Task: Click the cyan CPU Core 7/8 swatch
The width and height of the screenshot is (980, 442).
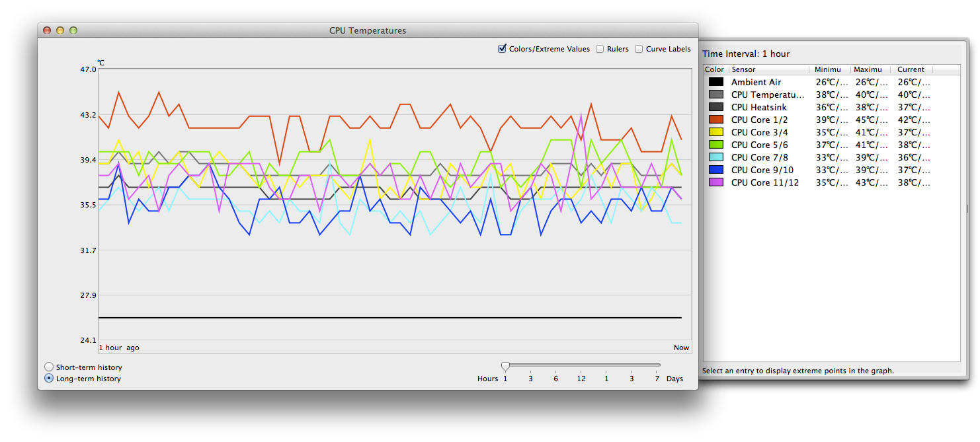Action: click(x=716, y=157)
